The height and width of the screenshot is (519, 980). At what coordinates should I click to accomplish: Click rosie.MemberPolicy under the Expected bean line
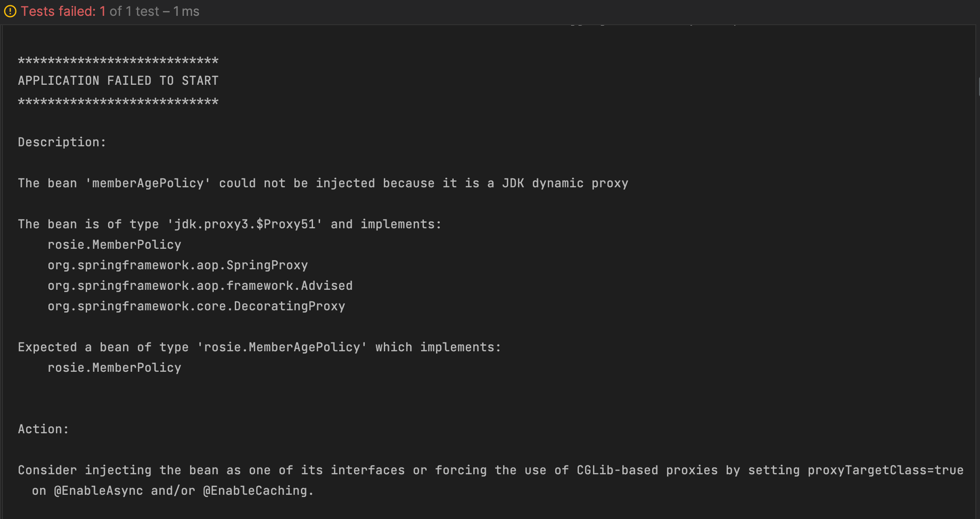(x=114, y=368)
